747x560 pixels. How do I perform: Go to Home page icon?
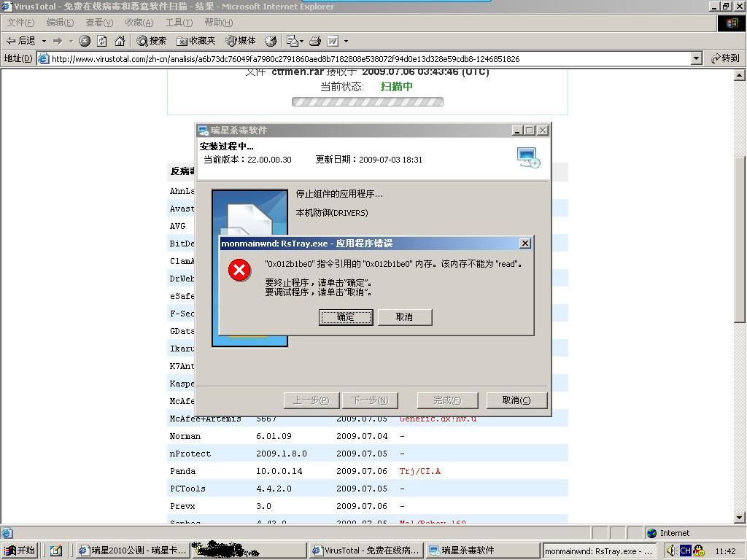(120, 41)
